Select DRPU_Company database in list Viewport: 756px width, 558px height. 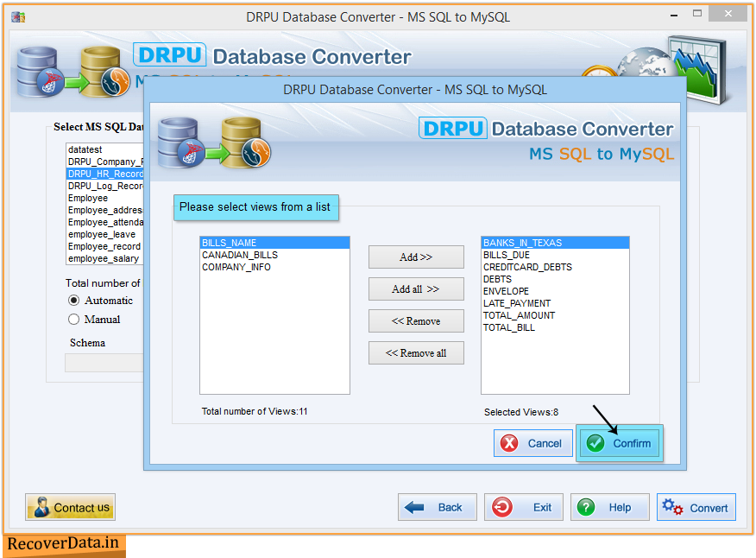[104, 162]
